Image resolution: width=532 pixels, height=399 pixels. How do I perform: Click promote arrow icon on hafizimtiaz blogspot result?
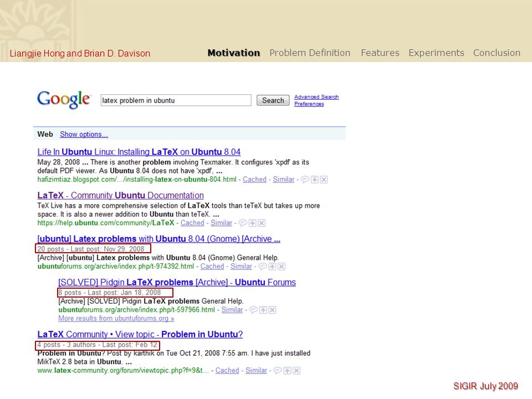click(x=315, y=180)
